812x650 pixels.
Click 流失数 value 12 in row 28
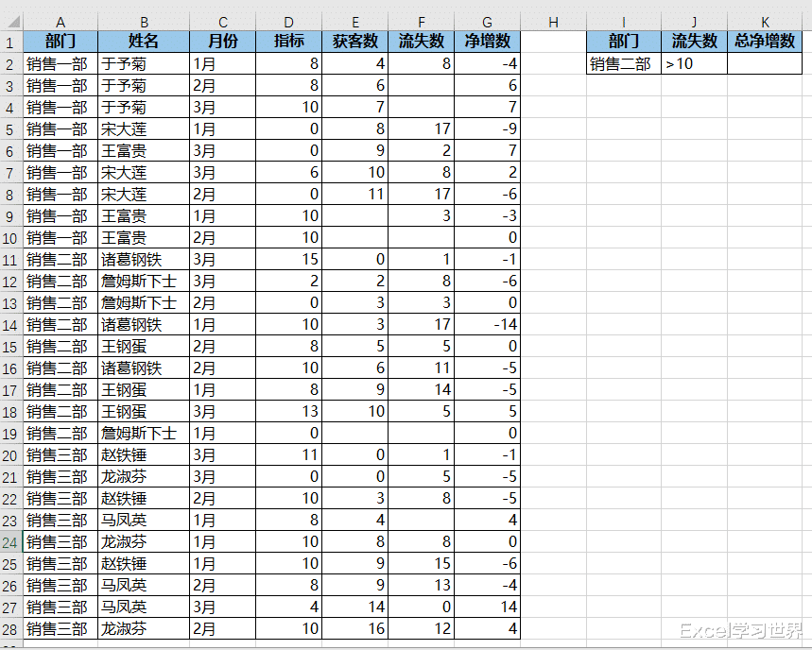point(422,629)
